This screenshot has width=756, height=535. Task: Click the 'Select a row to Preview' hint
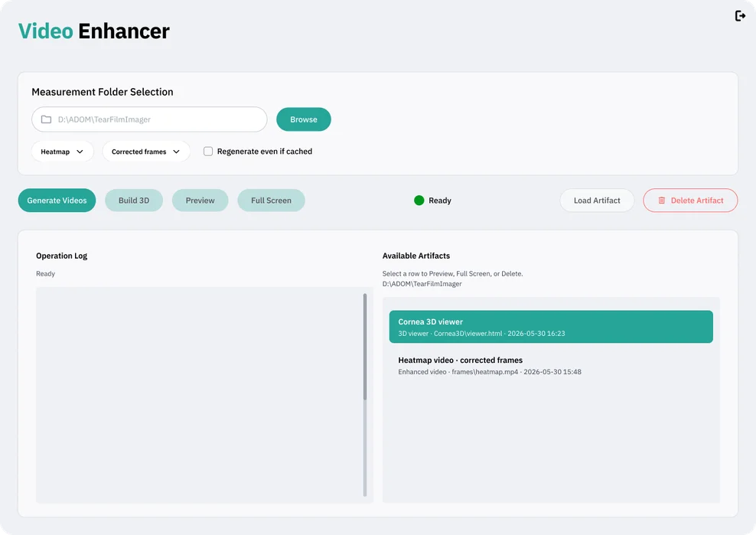(453, 273)
